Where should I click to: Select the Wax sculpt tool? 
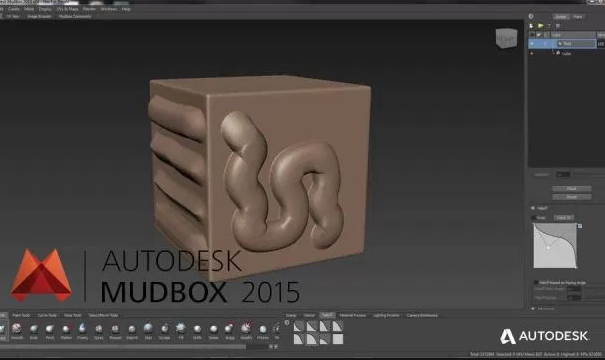pos(148,328)
